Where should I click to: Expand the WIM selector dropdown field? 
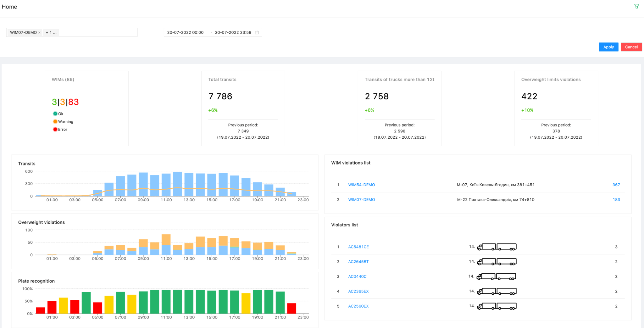pos(97,32)
